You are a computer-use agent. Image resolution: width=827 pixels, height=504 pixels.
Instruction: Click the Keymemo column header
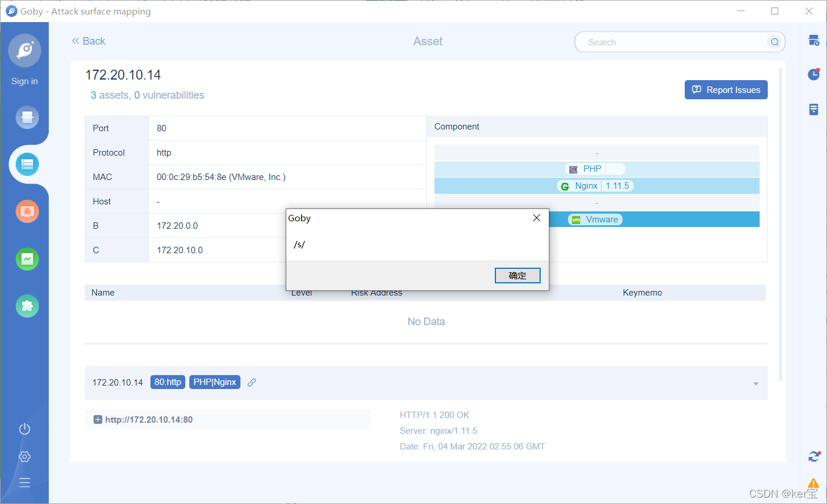(642, 293)
